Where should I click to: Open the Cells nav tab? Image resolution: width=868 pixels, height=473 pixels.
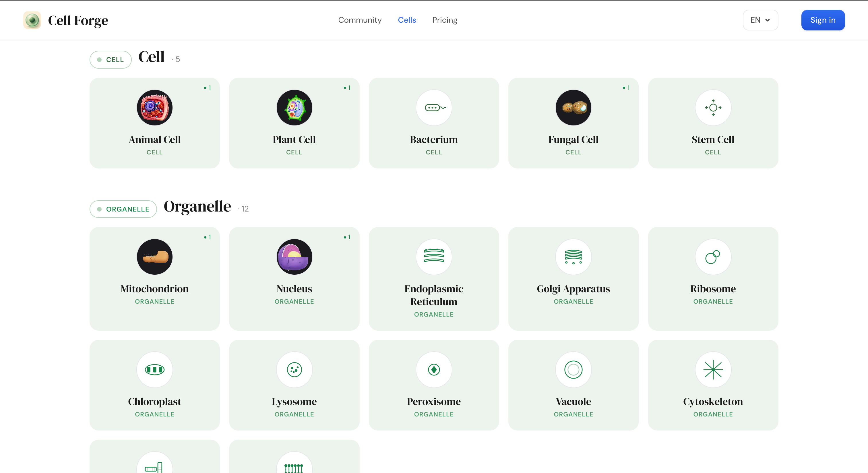[407, 20]
